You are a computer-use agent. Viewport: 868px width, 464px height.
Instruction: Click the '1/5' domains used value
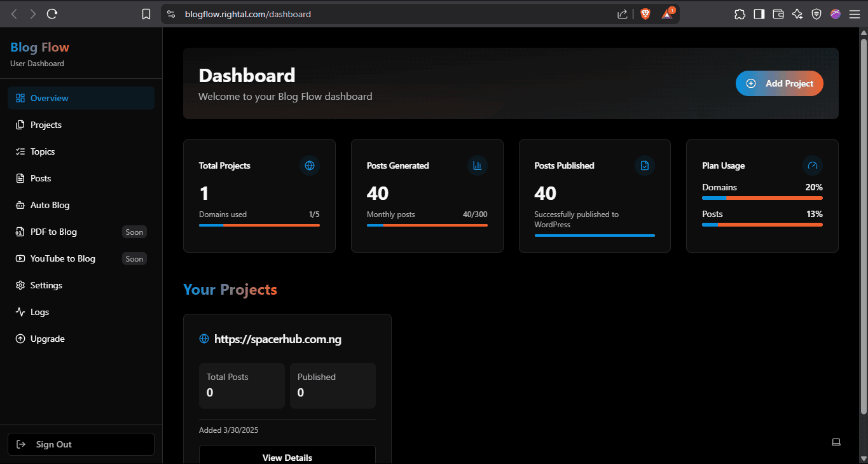point(314,214)
